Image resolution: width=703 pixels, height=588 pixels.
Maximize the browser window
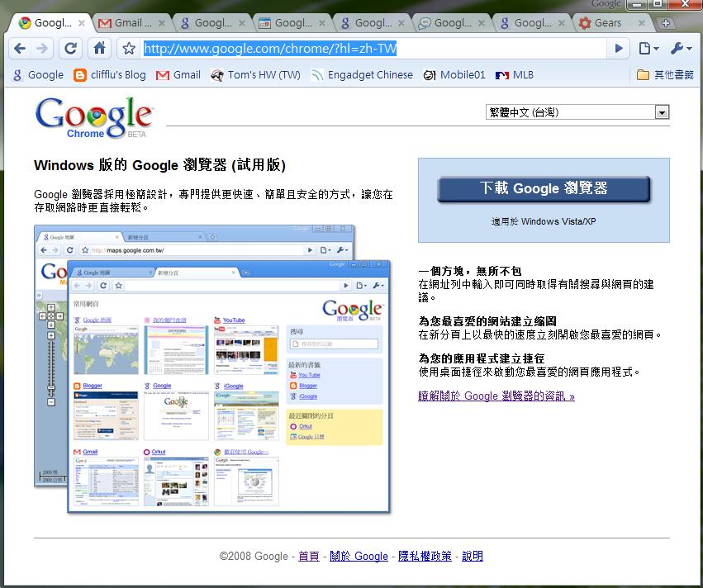pos(658,4)
